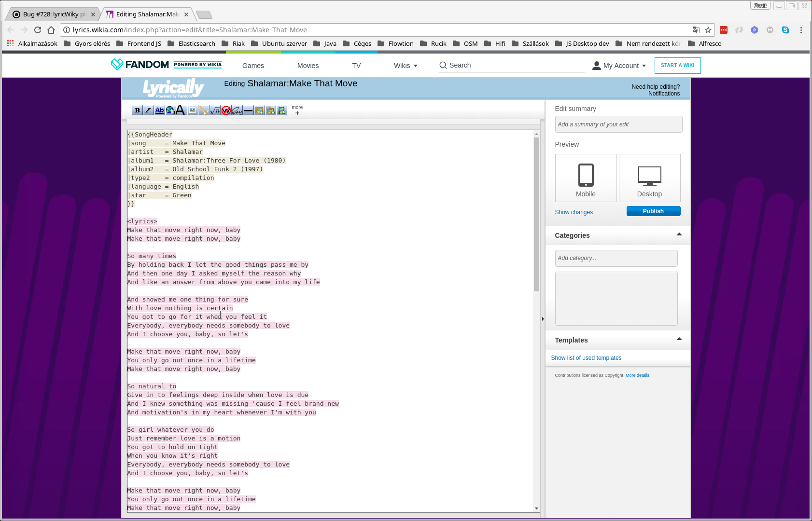Open Frontend JS bookmark folder
The image size is (812, 521).
(x=139, y=43)
